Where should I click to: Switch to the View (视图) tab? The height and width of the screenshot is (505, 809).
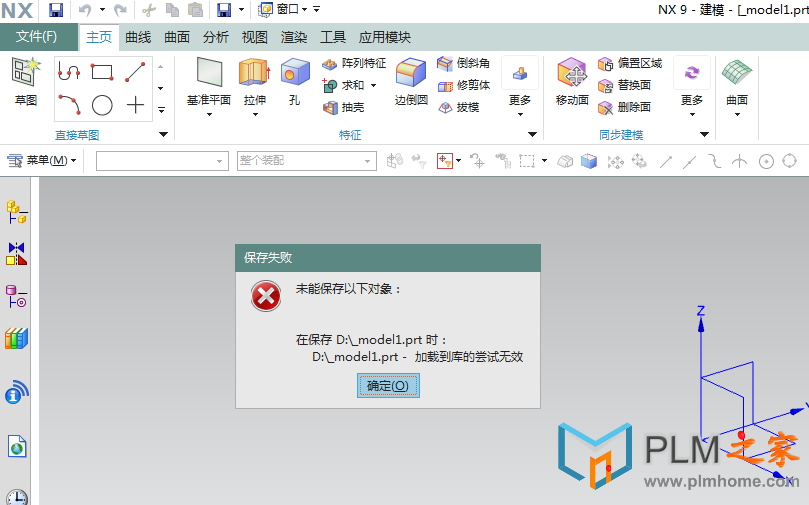click(x=255, y=37)
